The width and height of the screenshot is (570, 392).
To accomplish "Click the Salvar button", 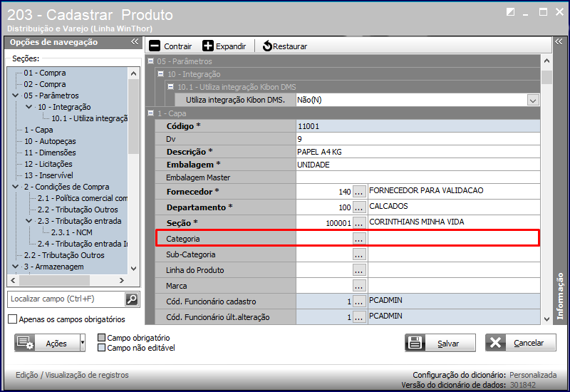I will click(x=440, y=343).
